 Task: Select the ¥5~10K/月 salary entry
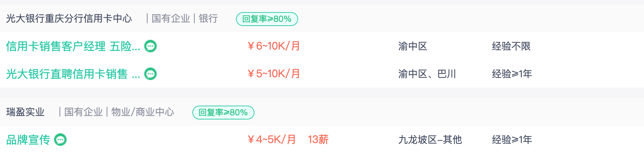click(274, 74)
